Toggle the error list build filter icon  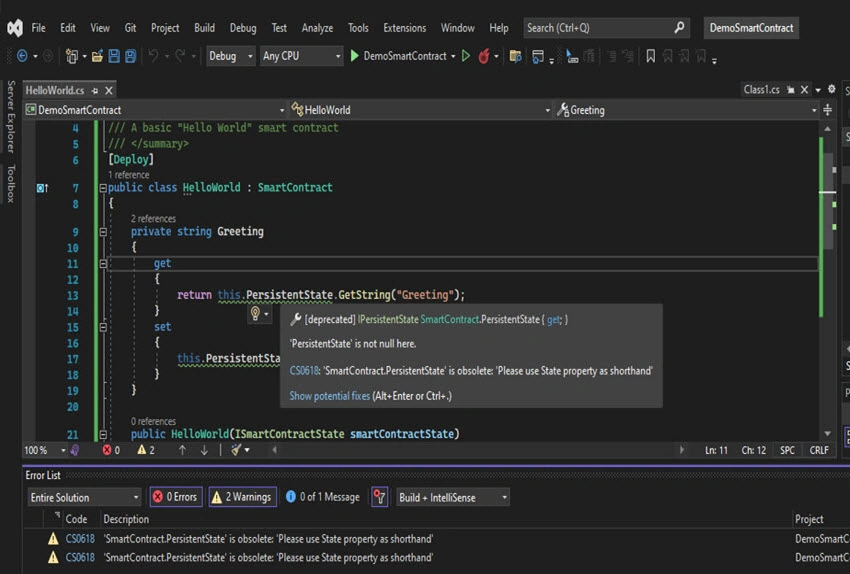click(379, 496)
